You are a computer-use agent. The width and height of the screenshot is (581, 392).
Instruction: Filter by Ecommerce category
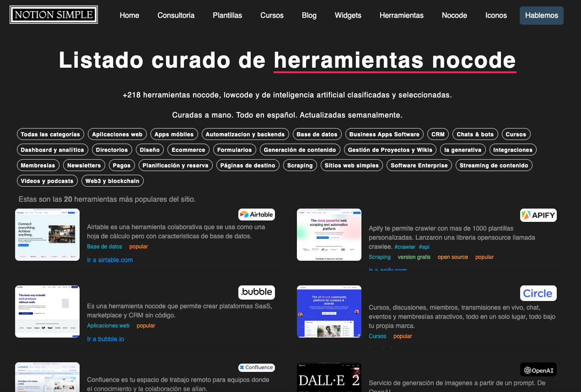click(x=188, y=150)
